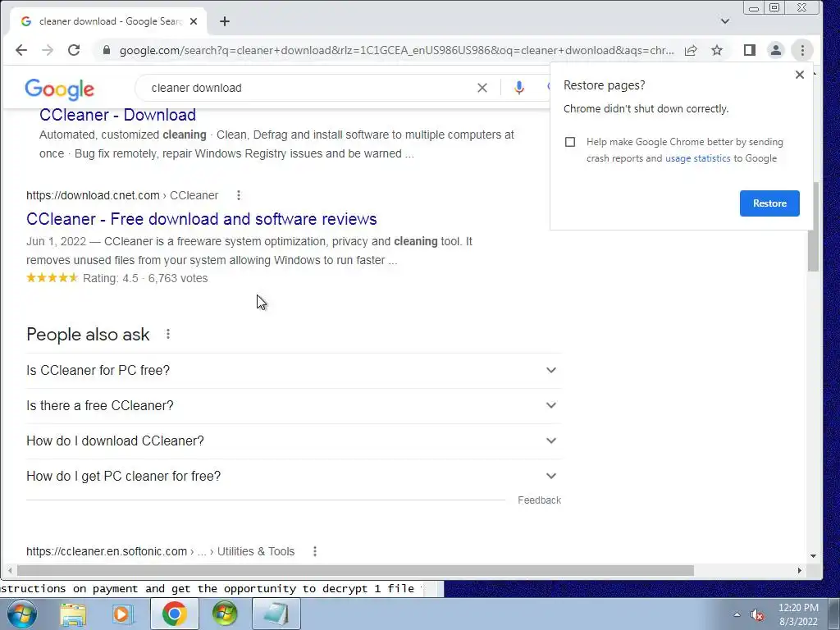Click the https://download.cnet.com URL text

(x=93, y=195)
